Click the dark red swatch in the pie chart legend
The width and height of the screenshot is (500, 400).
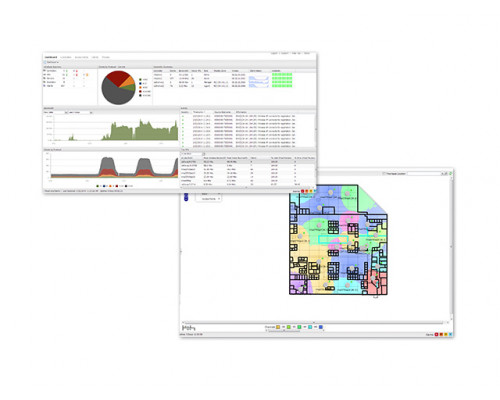(x=140, y=91)
